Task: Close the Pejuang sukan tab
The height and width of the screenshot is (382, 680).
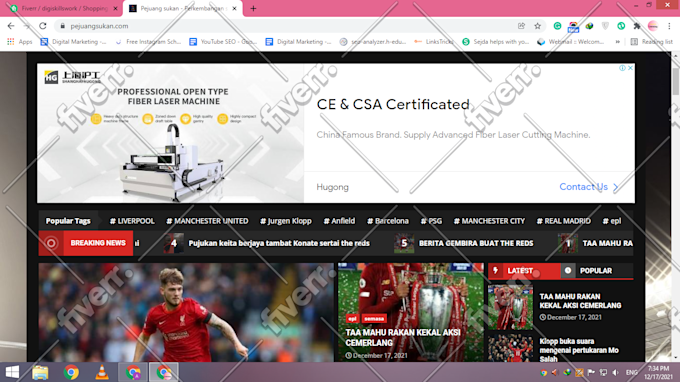Action: [234, 8]
